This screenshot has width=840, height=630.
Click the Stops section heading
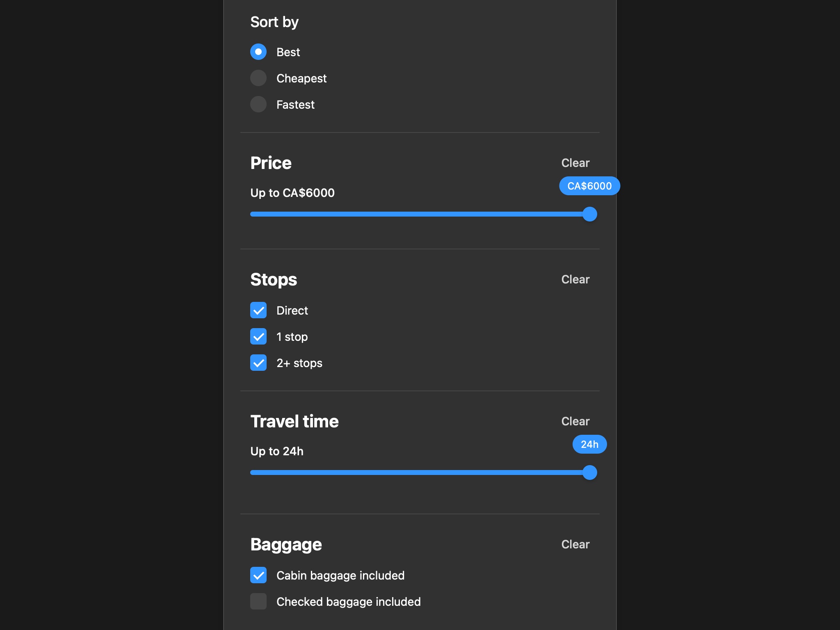tap(274, 279)
